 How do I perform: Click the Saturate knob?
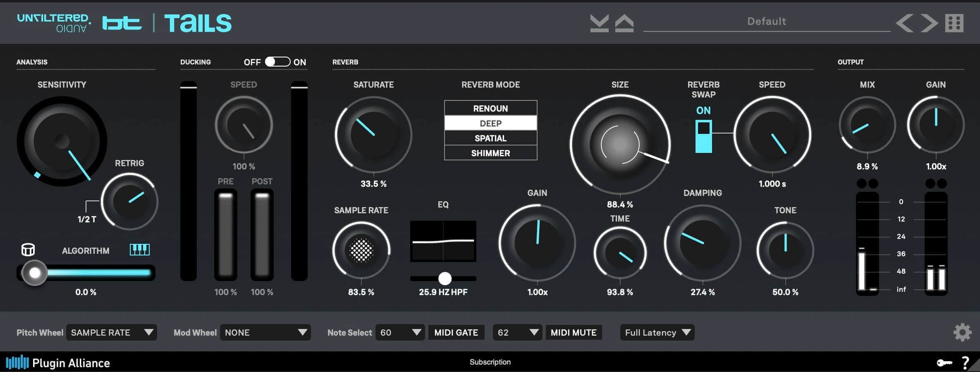pyautogui.click(x=373, y=135)
